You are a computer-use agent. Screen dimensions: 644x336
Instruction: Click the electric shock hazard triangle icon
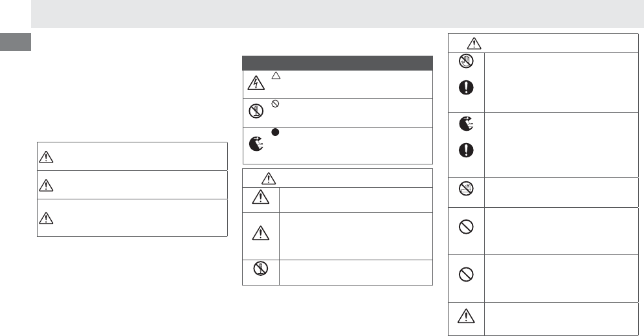256,84
